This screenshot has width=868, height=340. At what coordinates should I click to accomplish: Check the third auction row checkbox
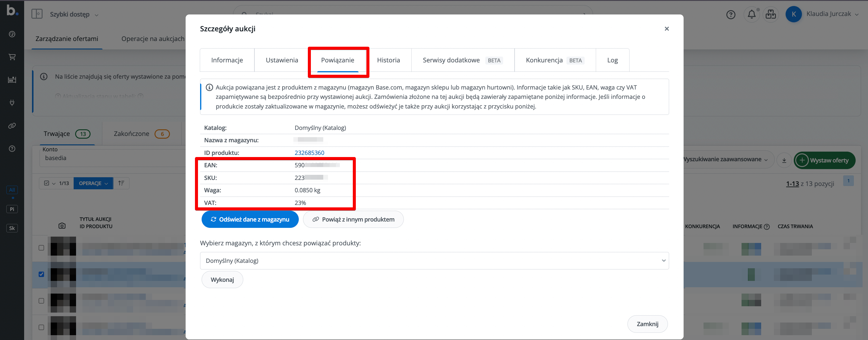point(41,301)
